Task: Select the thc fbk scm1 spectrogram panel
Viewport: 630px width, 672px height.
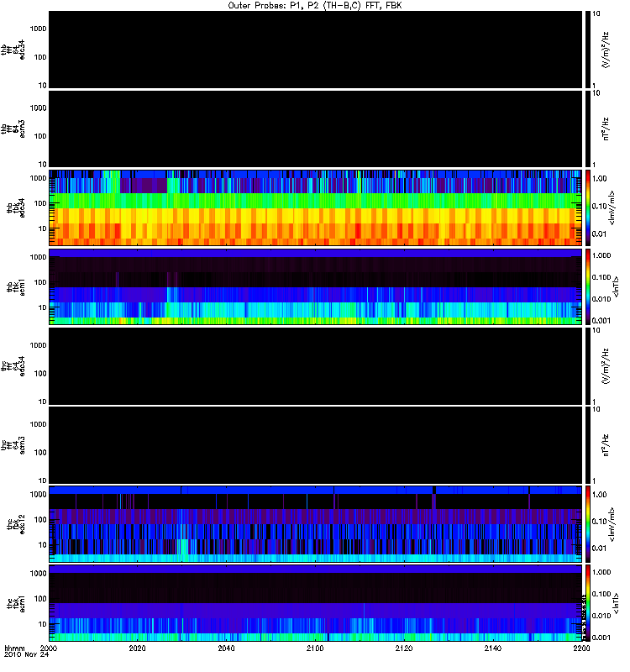Action: point(315,603)
